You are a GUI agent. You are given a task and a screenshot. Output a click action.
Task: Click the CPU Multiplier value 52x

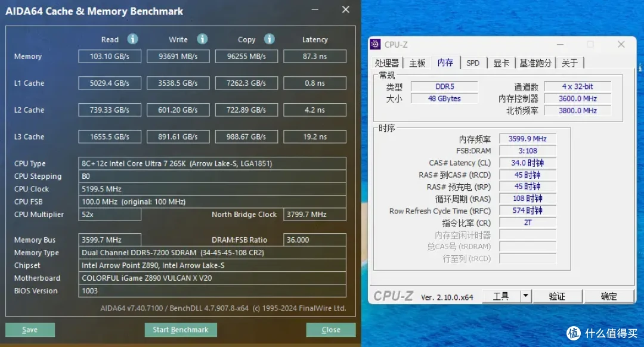(110, 215)
